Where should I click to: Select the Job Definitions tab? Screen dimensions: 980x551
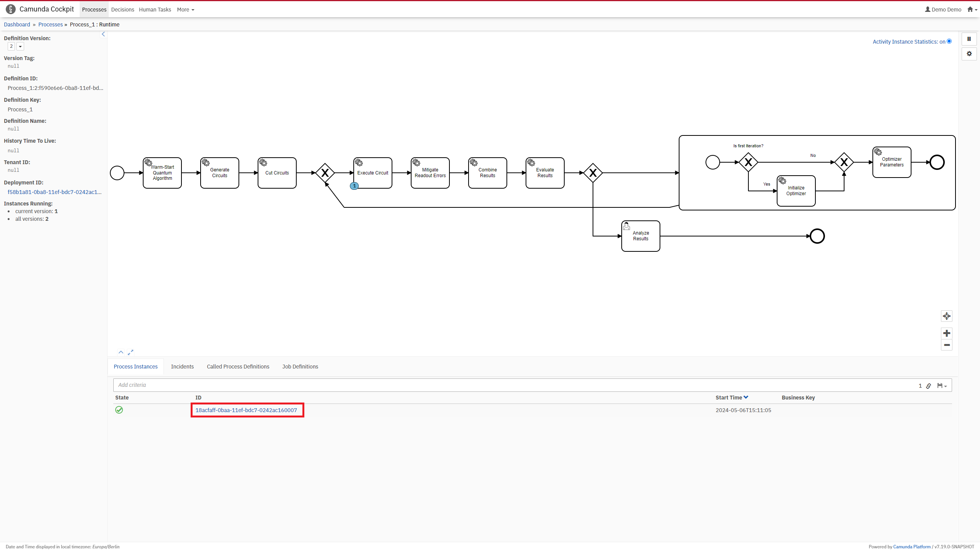[x=300, y=367]
